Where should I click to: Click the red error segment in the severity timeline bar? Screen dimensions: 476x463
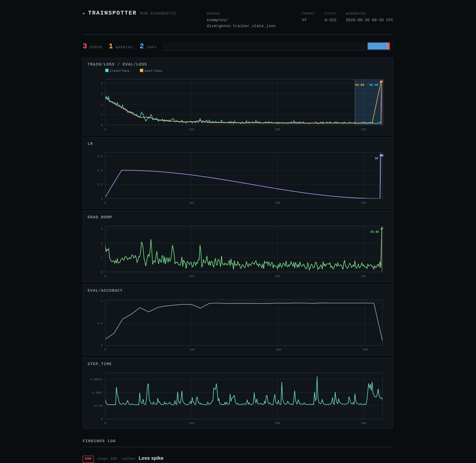(388, 46)
